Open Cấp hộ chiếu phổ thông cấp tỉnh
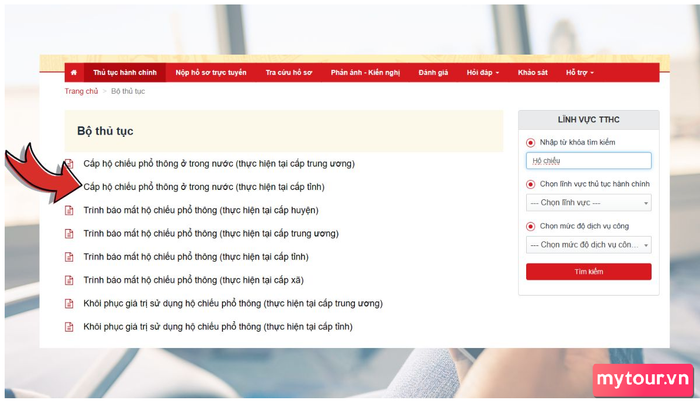Image resolution: width=700 pixels, height=405 pixels. click(x=204, y=187)
